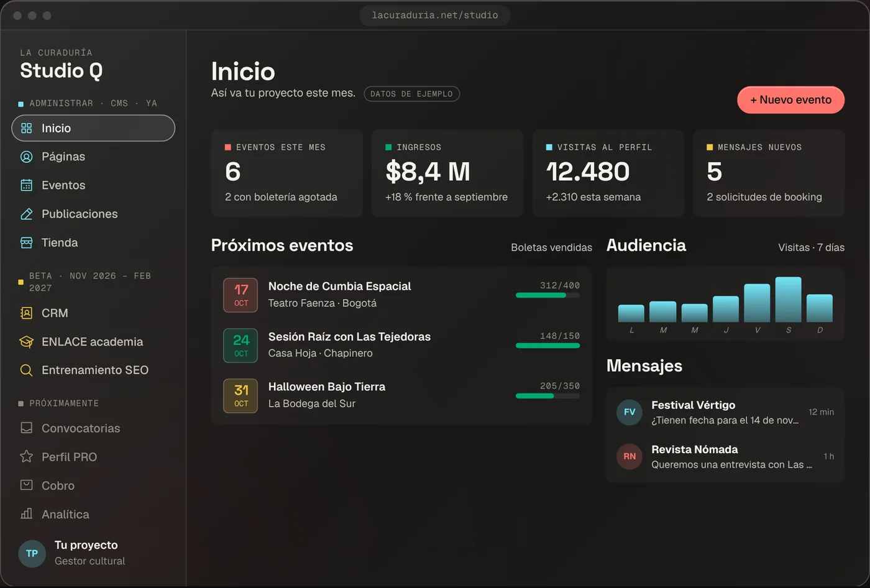Open the Revista Nómada message
Image resolution: width=870 pixels, height=588 pixels.
(x=725, y=456)
